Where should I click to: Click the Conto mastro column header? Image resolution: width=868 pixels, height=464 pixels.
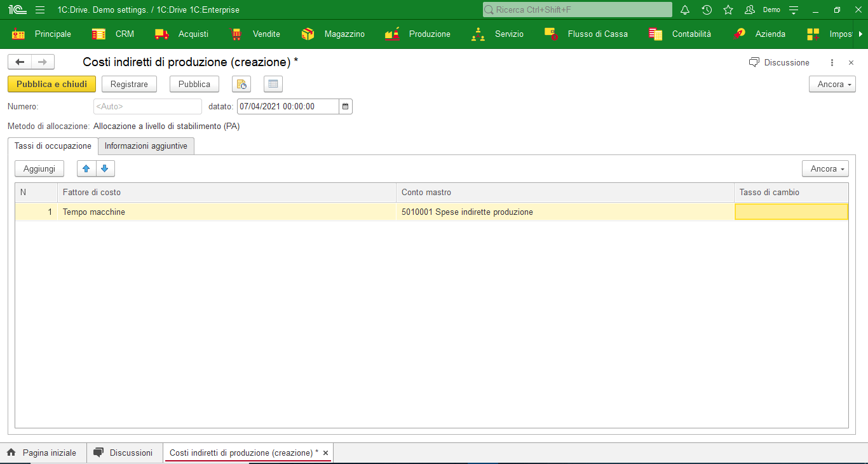(x=566, y=192)
